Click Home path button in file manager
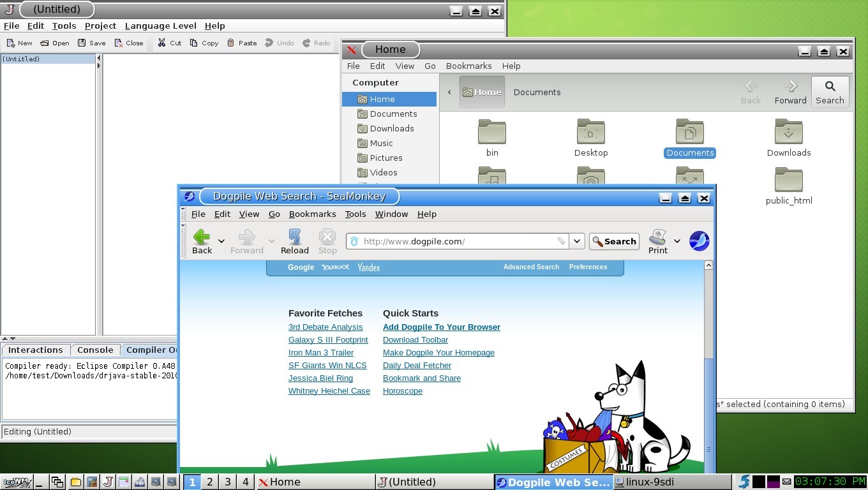 pyautogui.click(x=482, y=92)
